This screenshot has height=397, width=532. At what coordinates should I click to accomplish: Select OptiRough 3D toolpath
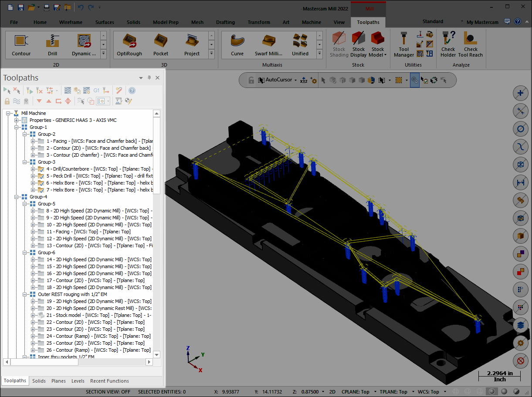coord(129,45)
